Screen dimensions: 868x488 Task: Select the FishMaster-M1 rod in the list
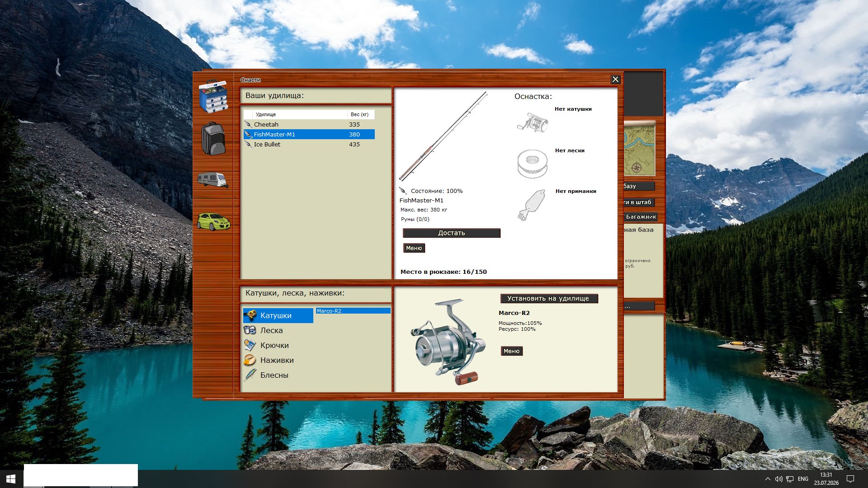click(309, 134)
